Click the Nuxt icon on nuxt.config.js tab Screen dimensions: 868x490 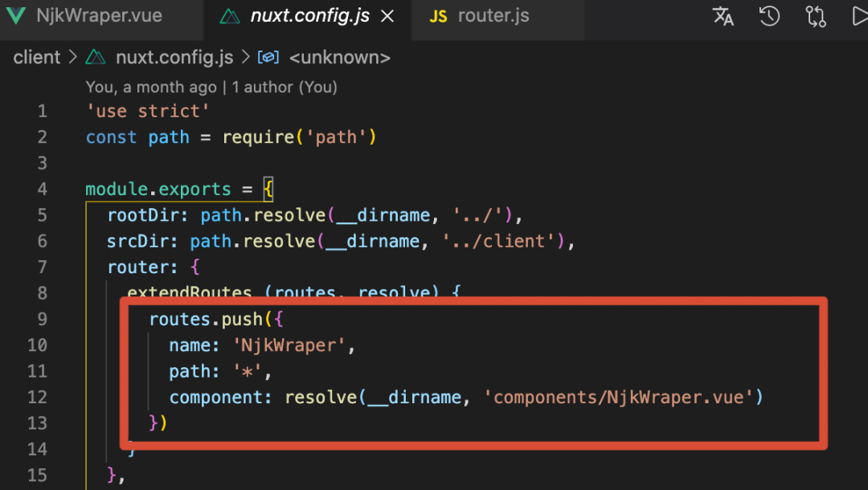point(230,16)
